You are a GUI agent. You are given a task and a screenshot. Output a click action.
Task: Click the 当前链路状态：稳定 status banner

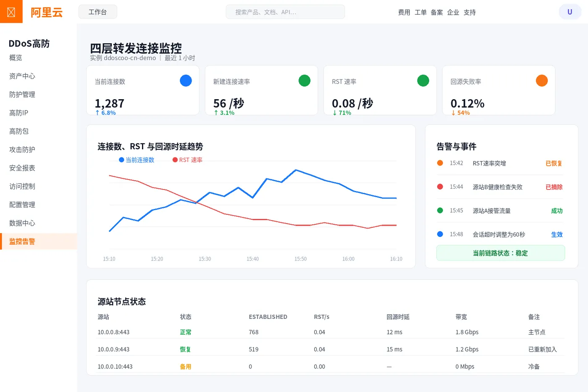(x=500, y=253)
